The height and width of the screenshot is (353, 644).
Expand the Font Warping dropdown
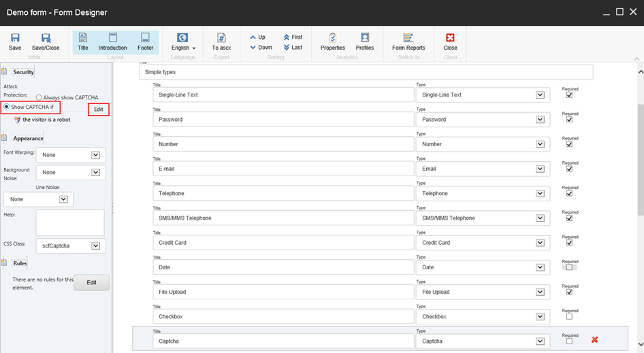pyautogui.click(x=95, y=155)
